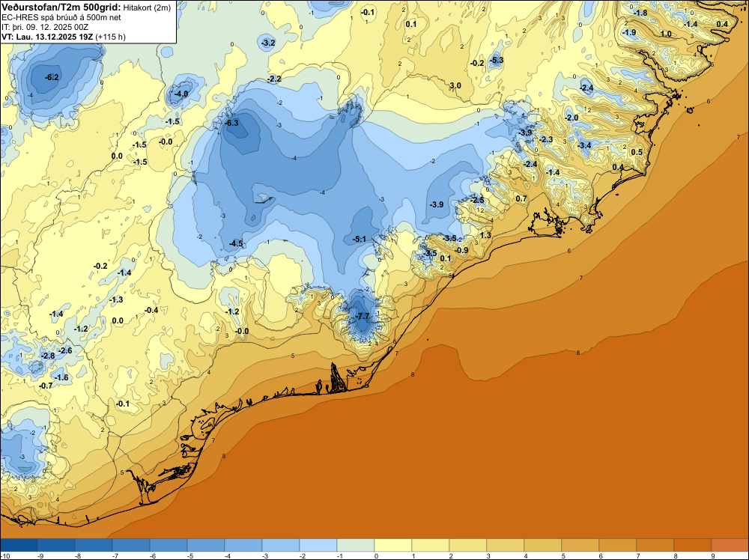
Task: Select the 1.3 temperature value
Action: (485, 235)
